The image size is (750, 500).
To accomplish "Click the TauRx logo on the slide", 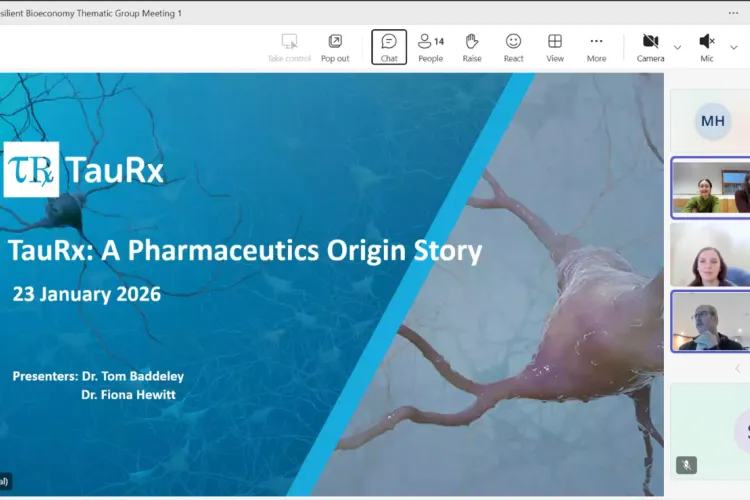I will (x=84, y=169).
